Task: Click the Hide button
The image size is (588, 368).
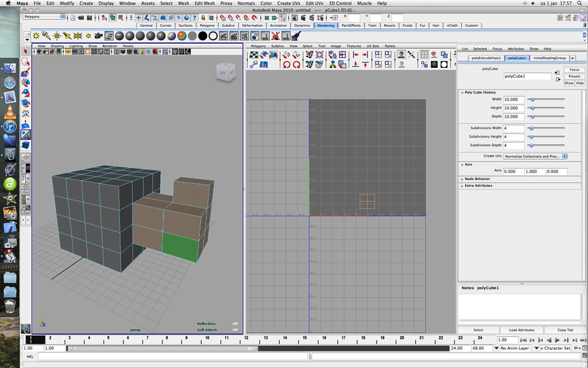Action: click(x=580, y=83)
